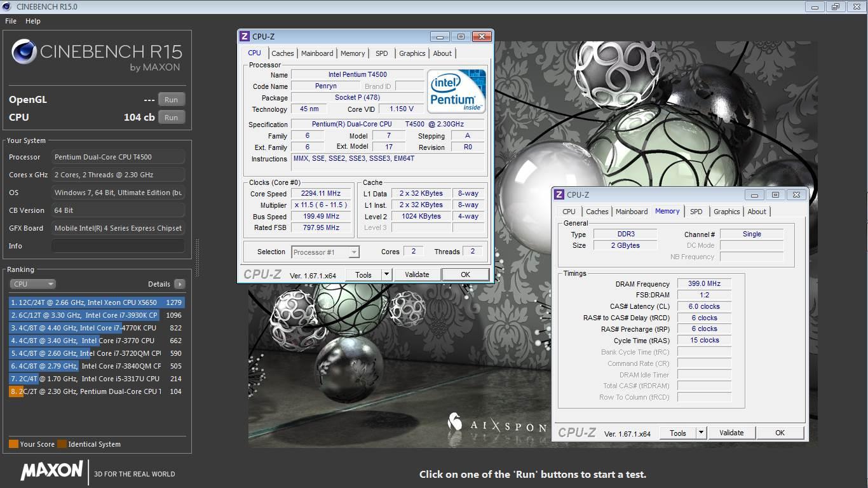Click the Identical System legend swatch
Image resolution: width=868 pixels, height=488 pixels.
[x=62, y=444]
